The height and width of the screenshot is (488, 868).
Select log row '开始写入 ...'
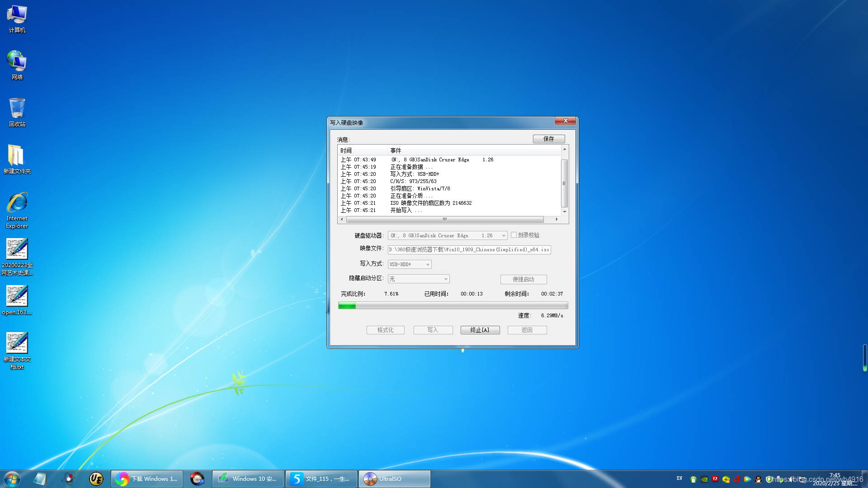[x=449, y=210]
